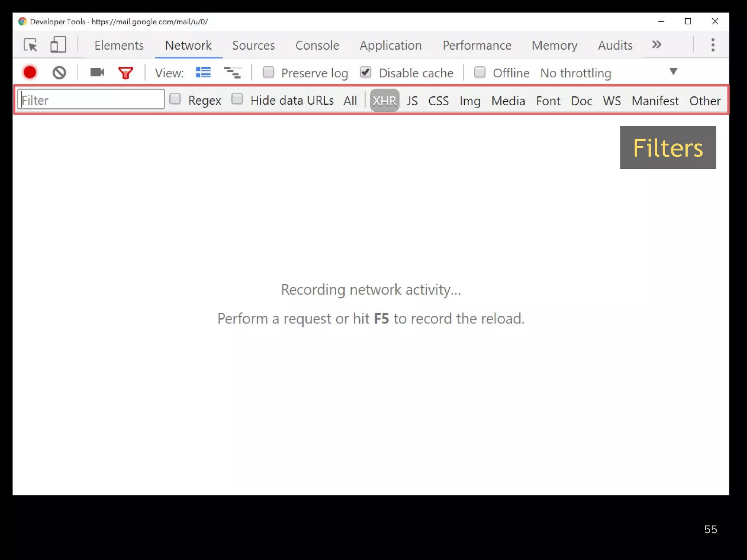The image size is (747, 560).
Task: Click into the Filter text field
Action: (x=91, y=100)
